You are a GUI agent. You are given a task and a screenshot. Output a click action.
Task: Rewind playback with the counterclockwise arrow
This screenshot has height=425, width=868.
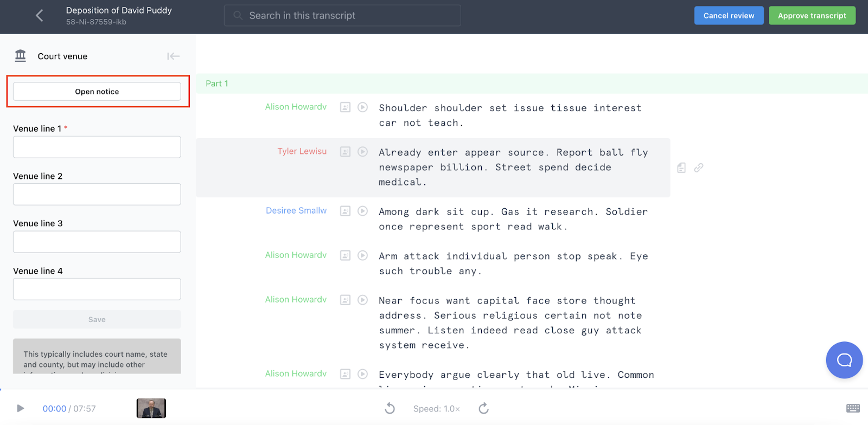tap(390, 408)
